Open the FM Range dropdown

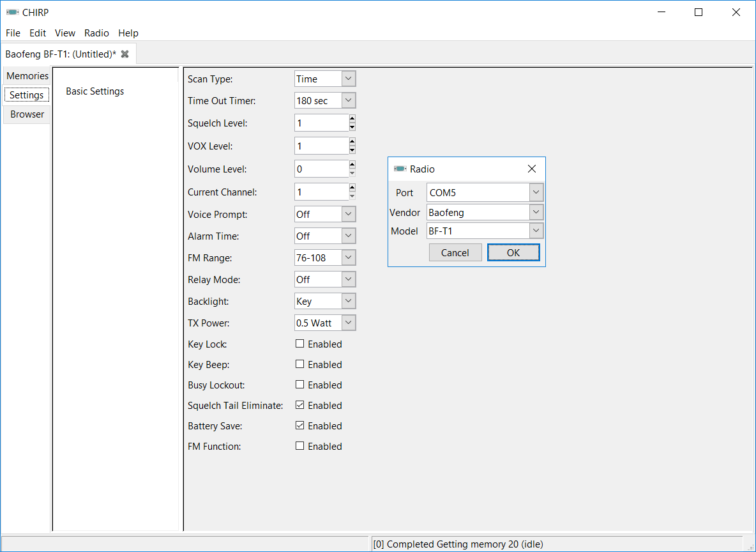coord(349,257)
